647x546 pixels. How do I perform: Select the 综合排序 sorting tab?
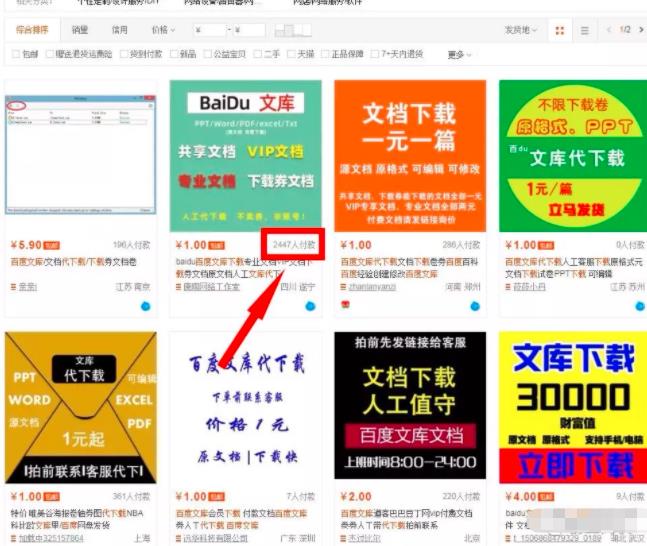(x=31, y=31)
